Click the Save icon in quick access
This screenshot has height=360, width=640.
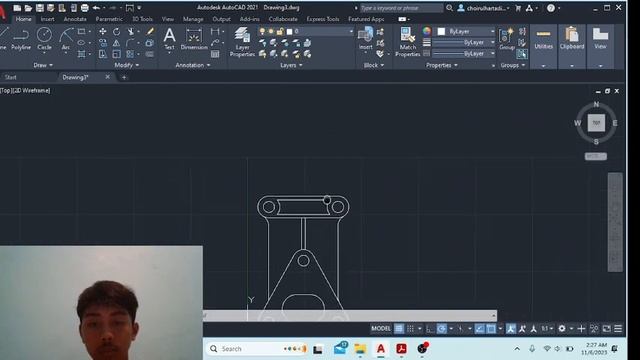click(x=40, y=8)
